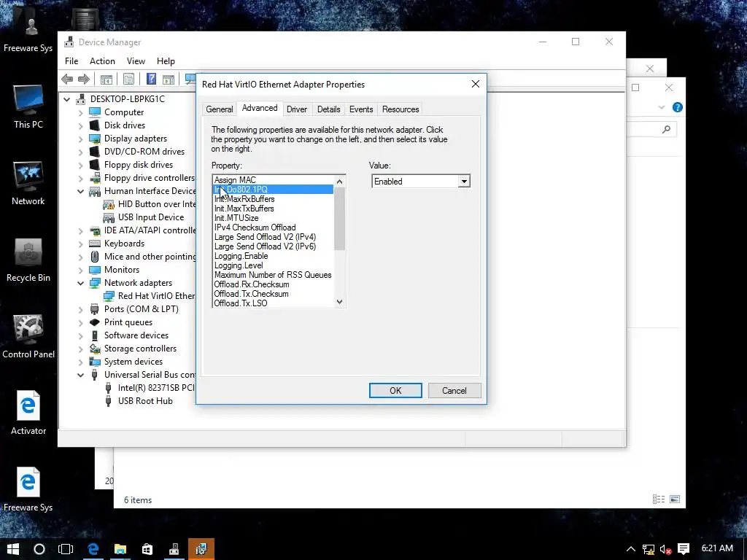
Task: Click Cancel in adapter properties dialog
Action: click(454, 391)
